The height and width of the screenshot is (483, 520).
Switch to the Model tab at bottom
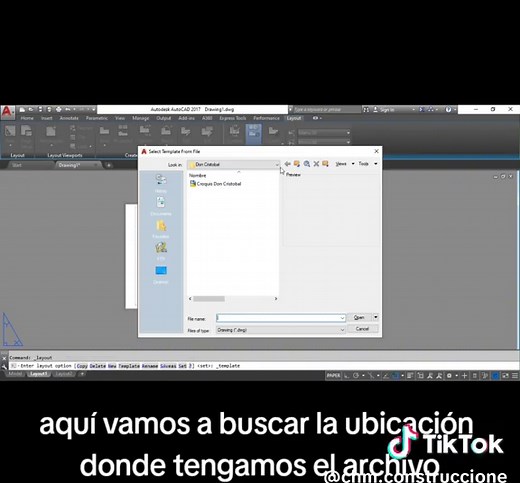point(15,374)
